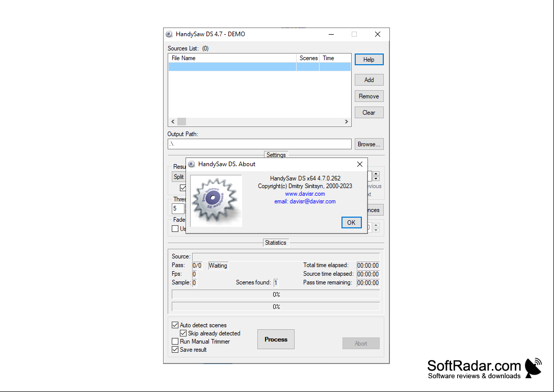Click the HandySaw DS main window title icon
This screenshot has height=392, width=554.
click(x=169, y=34)
